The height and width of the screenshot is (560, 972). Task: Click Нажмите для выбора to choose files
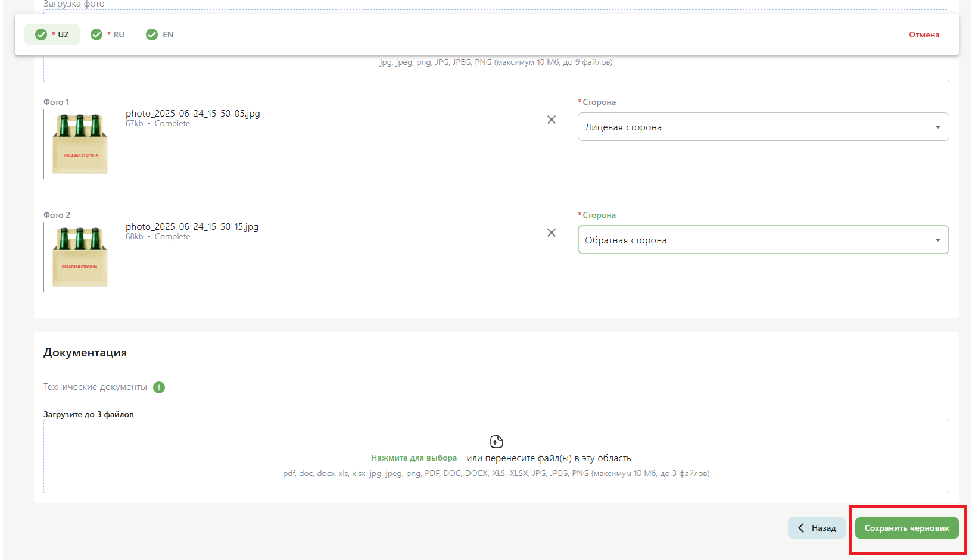coord(414,458)
